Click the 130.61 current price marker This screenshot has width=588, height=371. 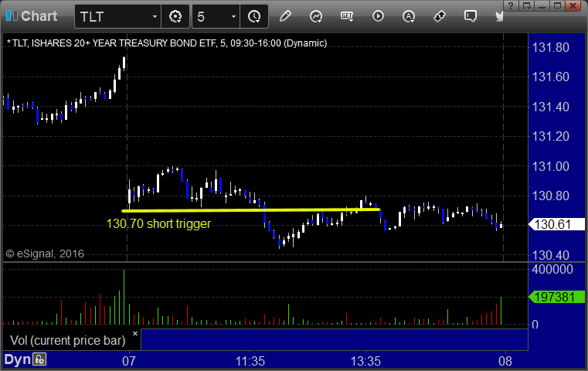pyautogui.click(x=556, y=224)
